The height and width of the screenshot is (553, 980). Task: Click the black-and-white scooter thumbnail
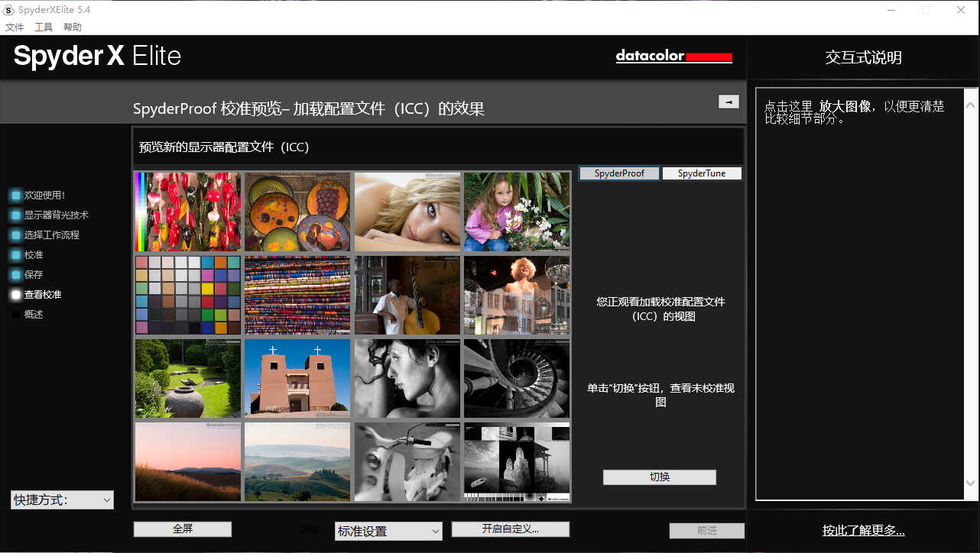[x=407, y=461]
